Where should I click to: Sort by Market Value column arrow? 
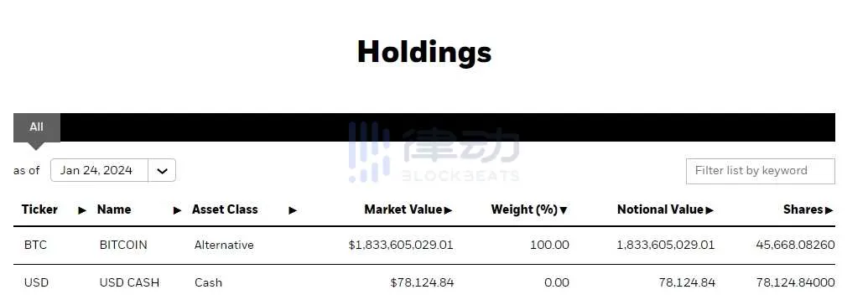coord(449,210)
